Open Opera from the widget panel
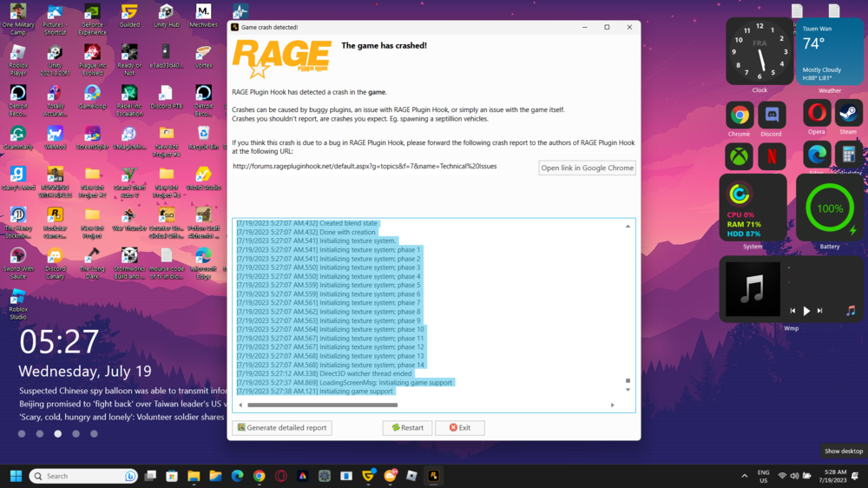 [817, 114]
